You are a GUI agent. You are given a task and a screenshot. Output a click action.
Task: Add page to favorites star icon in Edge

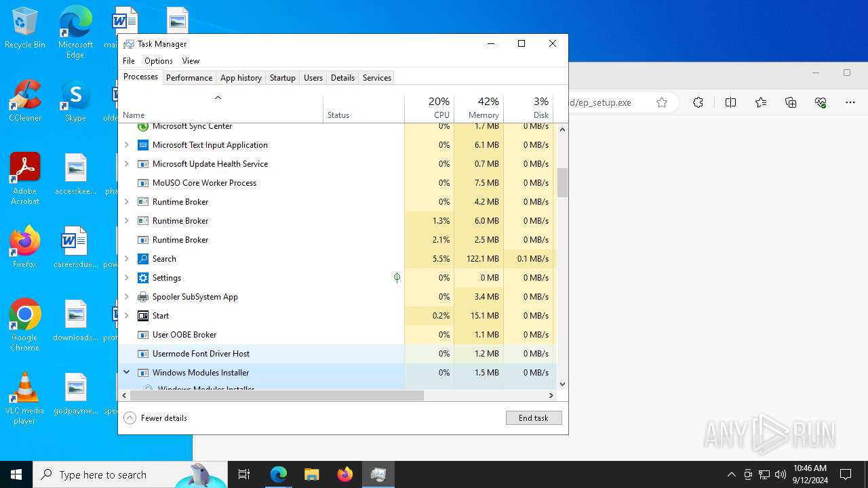[662, 102]
